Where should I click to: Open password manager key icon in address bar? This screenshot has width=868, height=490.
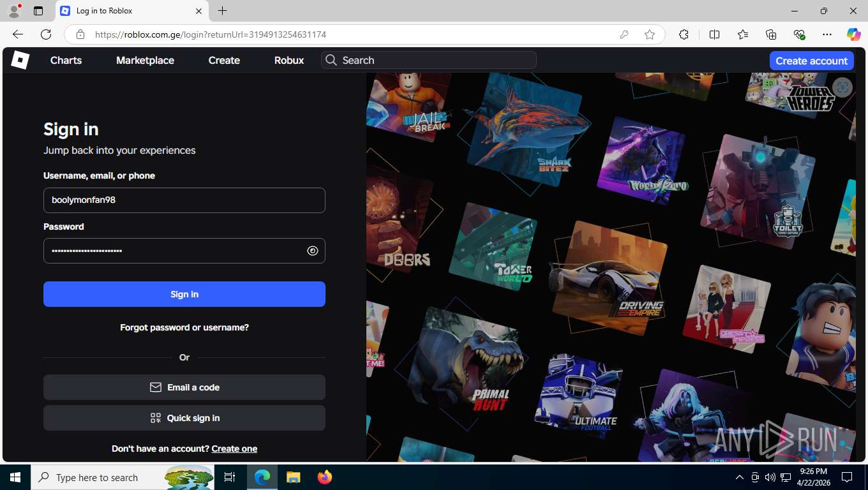coord(624,34)
